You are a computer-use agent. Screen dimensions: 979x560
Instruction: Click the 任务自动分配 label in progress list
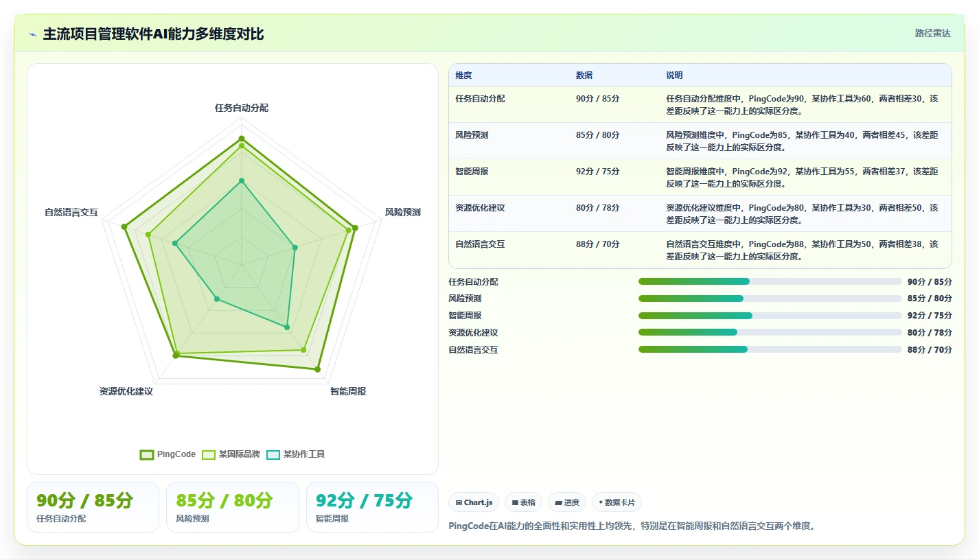point(473,282)
